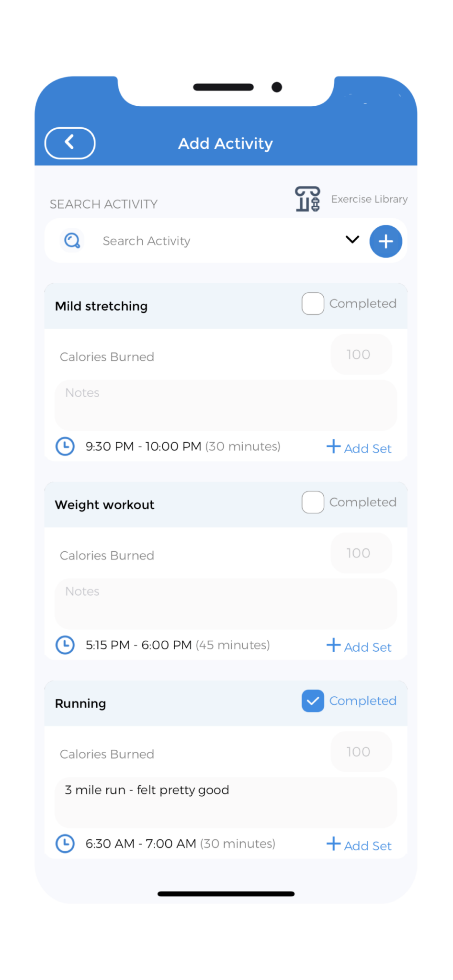This screenshot has width=453, height=980.
Task: Expand the Mild stretching time details
Action: (183, 446)
